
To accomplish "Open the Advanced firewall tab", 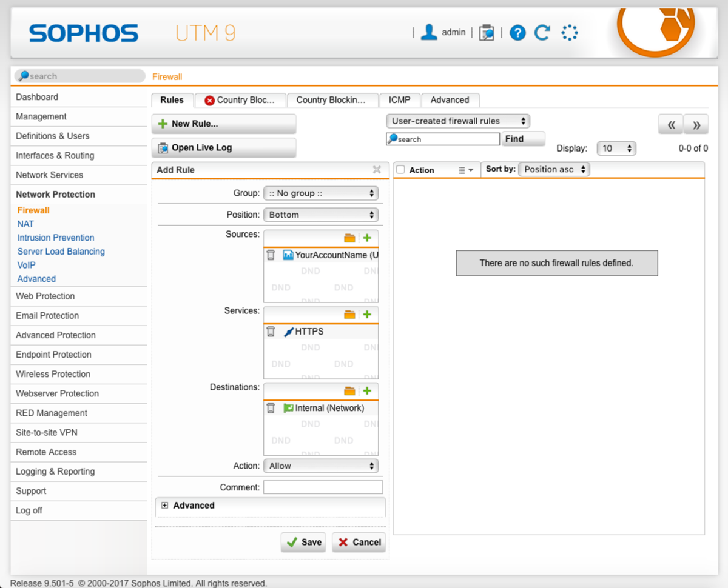I will (x=450, y=100).
